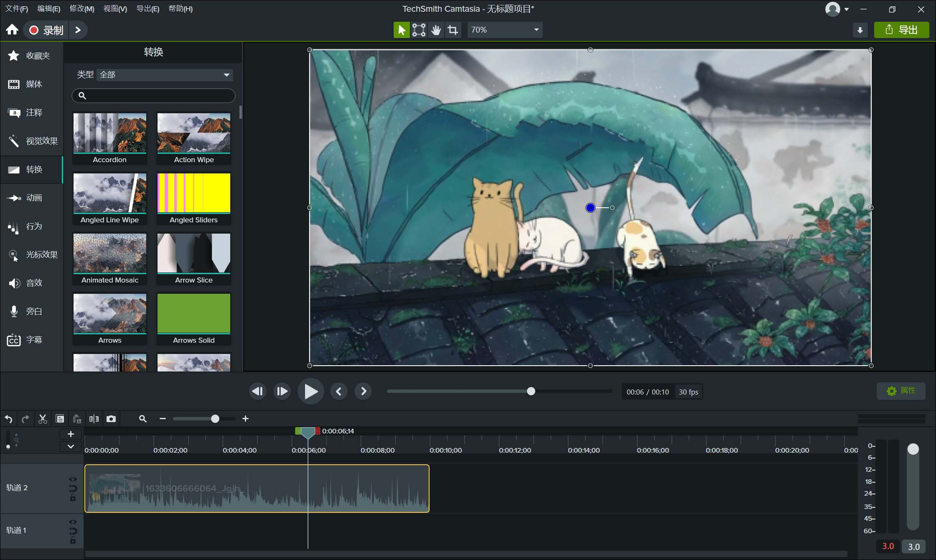The image size is (936, 560).
Task: Select the canvas transform node tool
Action: [x=419, y=30]
